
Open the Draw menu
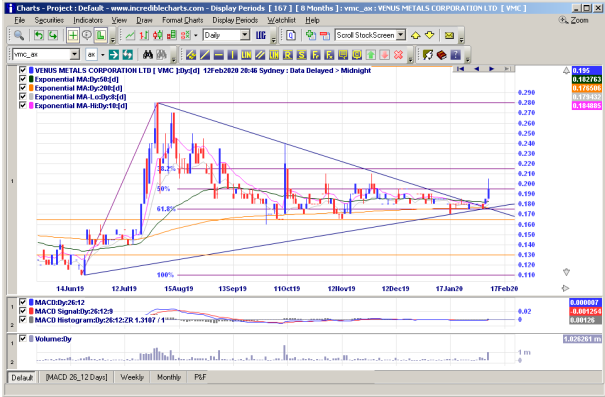[x=144, y=20]
